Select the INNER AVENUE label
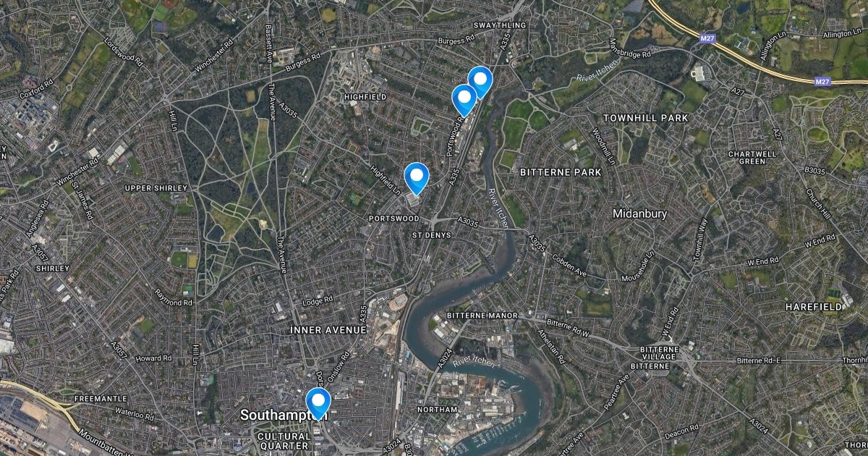 pyautogui.click(x=328, y=330)
